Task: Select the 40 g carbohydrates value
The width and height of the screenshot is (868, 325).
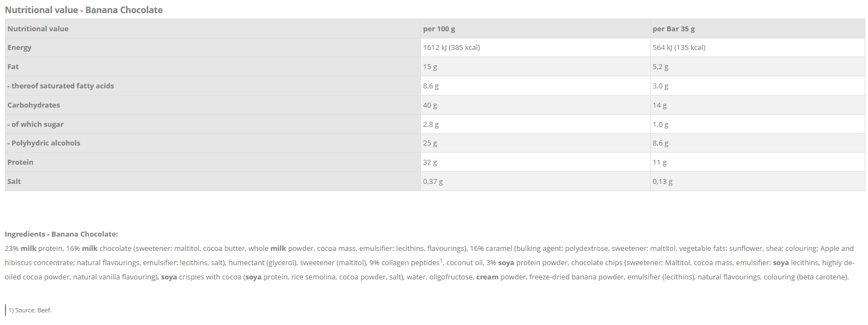Action: pyautogui.click(x=430, y=105)
